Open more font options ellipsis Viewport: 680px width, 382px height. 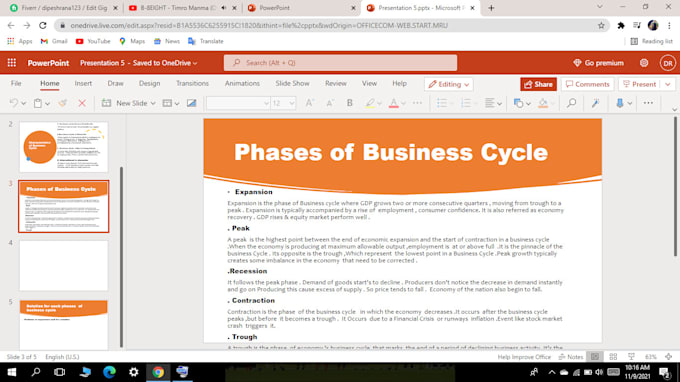(417, 103)
